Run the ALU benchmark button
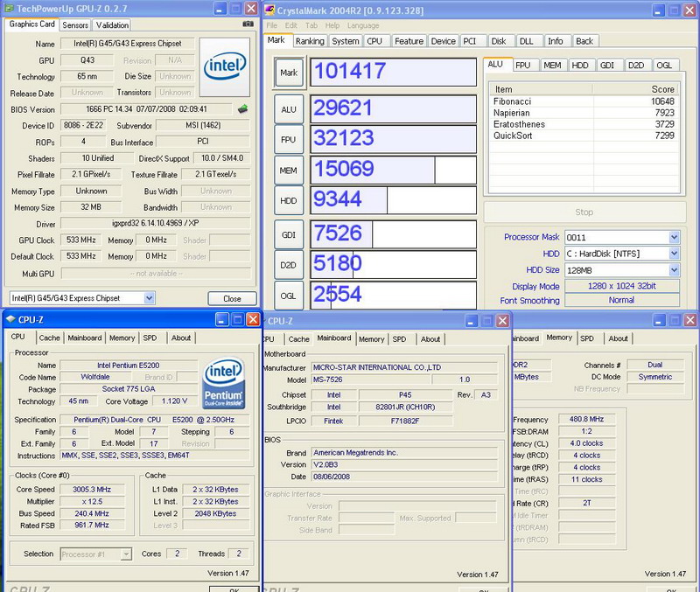 (x=289, y=109)
